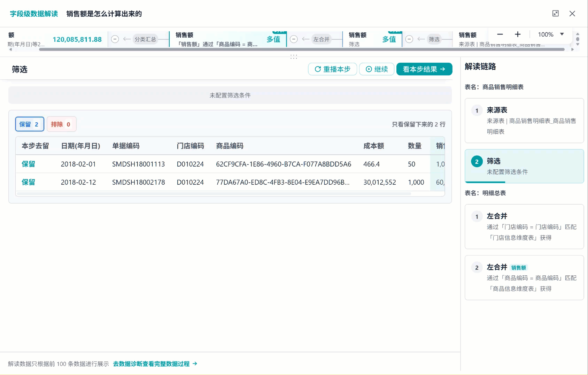Click the panel drag handle dots
The image size is (588, 375).
tap(294, 56)
